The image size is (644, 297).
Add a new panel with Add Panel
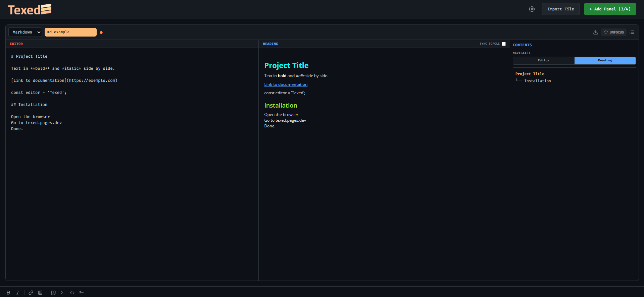[610, 9]
